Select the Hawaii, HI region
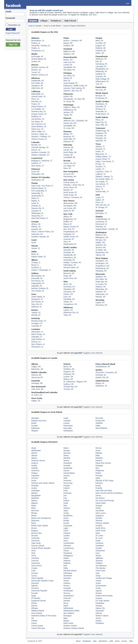Screen dimensions: 138x644 [x=36, y=248]
